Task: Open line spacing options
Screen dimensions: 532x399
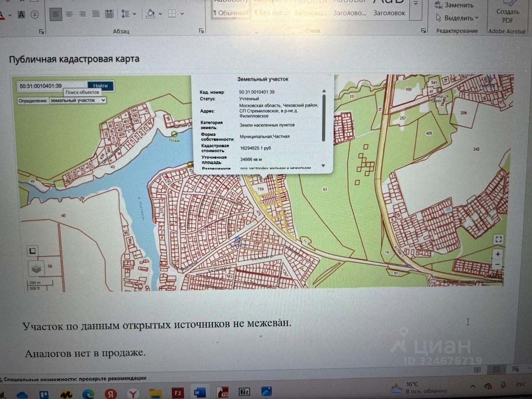Action: [126, 14]
